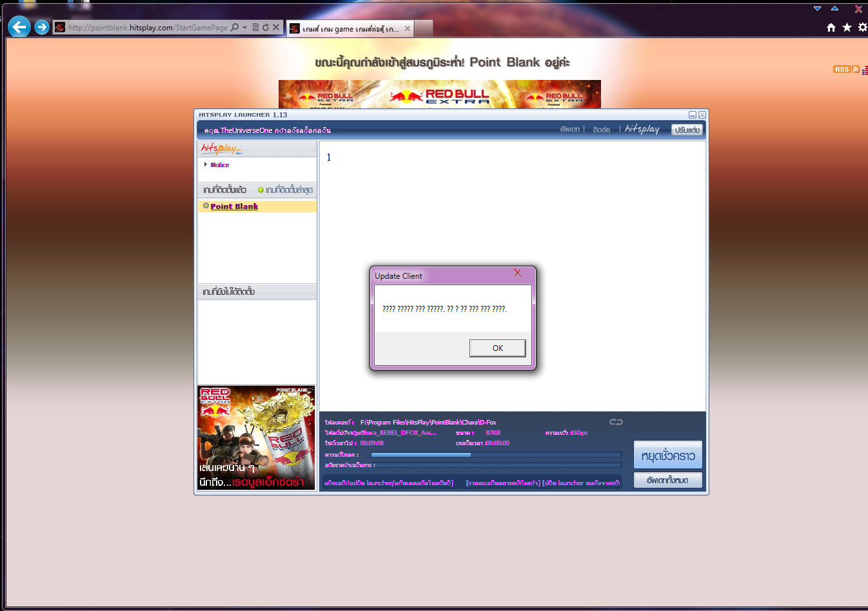The image size is (868, 611).
Task: Go back using the browser back arrow
Action: [19, 27]
